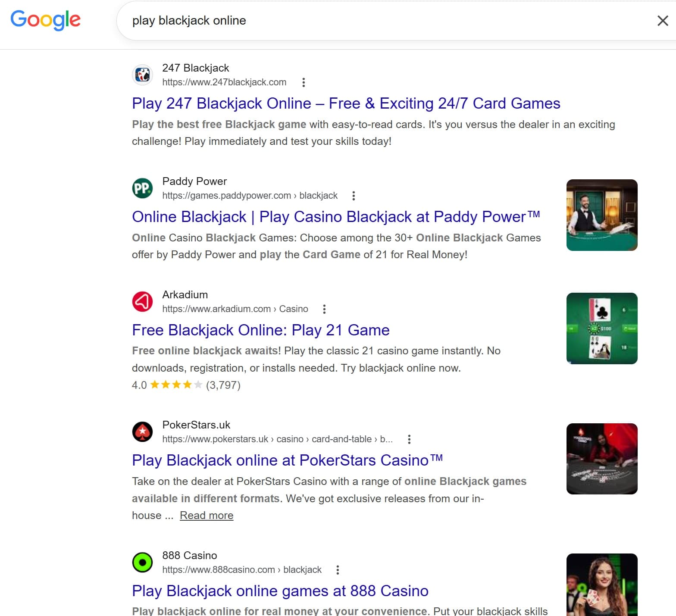Screen dimensions: 676x616
Task: Open more options for 247 Blackjack result
Action: click(x=304, y=82)
